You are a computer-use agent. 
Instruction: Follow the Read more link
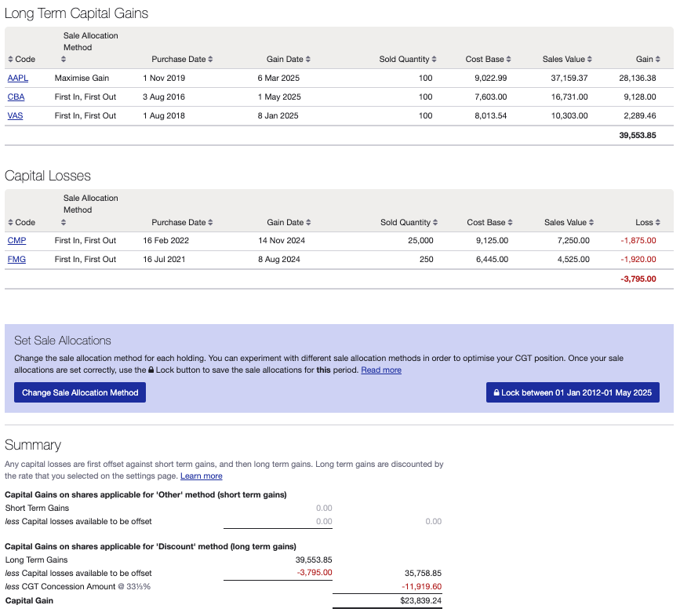tap(381, 370)
